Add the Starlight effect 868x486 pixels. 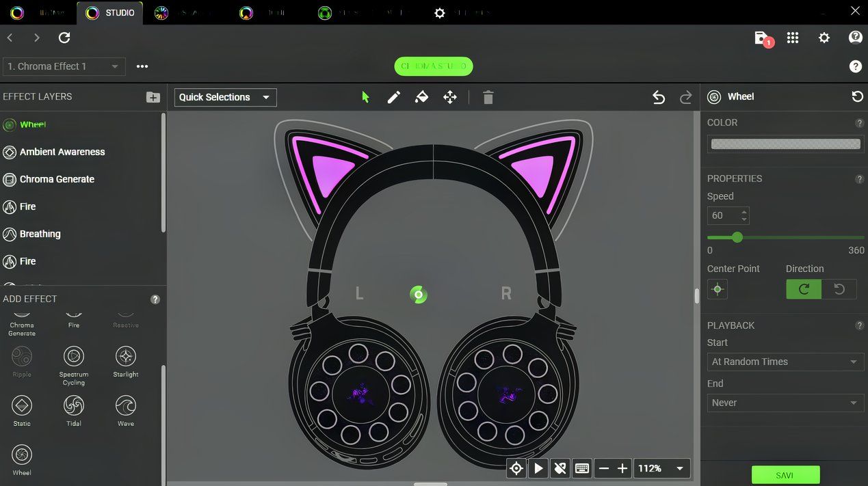[126, 361]
